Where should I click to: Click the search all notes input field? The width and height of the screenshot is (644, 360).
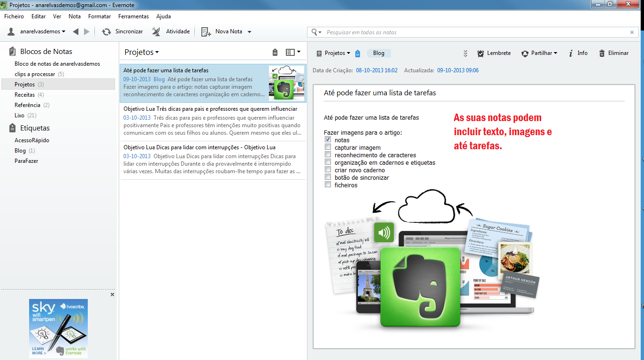[476, 32]
